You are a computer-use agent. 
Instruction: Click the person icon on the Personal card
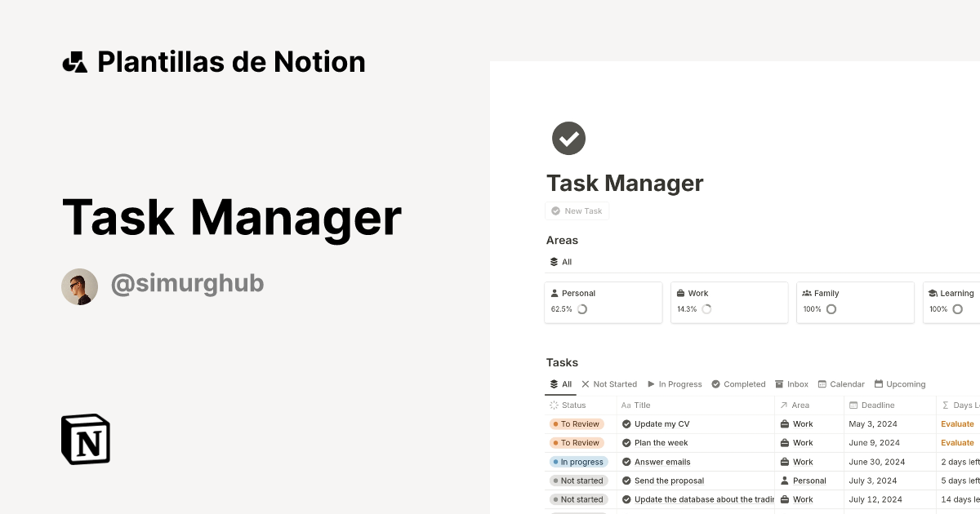click(x=556, y=292)
